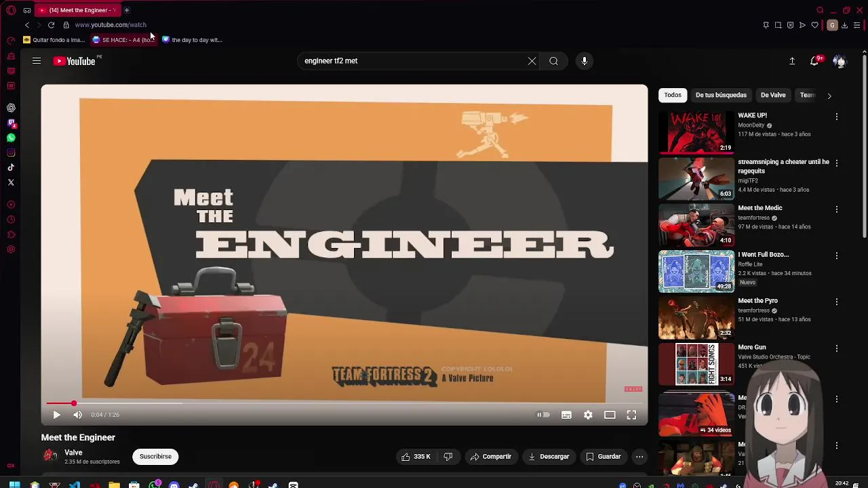Viewport: 868px width, 488px height.
Task: Open Windows Start button
Action: click(14, 485)
